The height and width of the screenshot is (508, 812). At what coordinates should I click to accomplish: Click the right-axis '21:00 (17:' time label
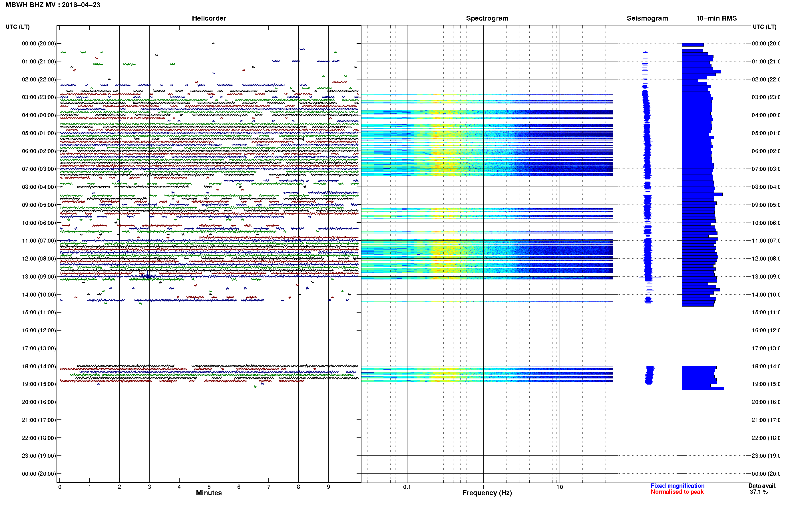tap(765, 420)
